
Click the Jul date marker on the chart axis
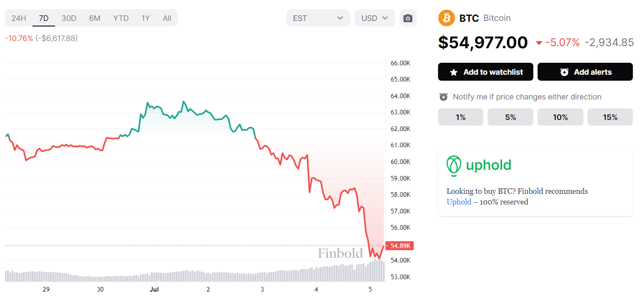(154, 289)
